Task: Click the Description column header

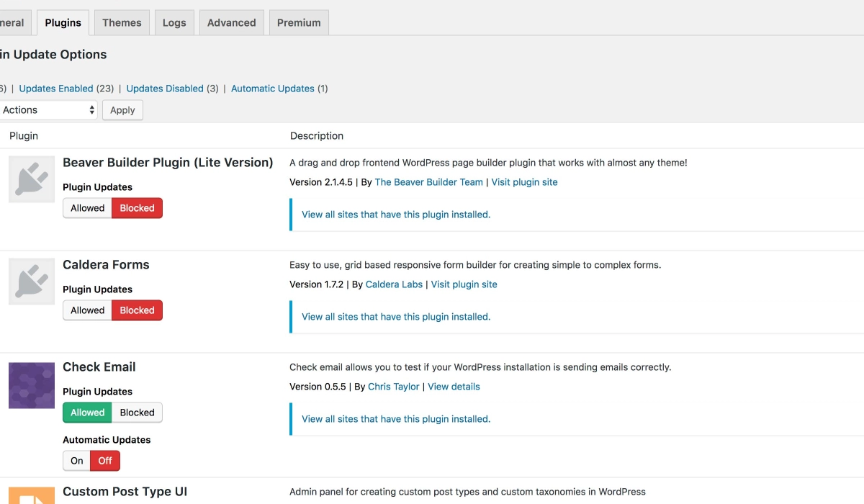Action: 317,135
